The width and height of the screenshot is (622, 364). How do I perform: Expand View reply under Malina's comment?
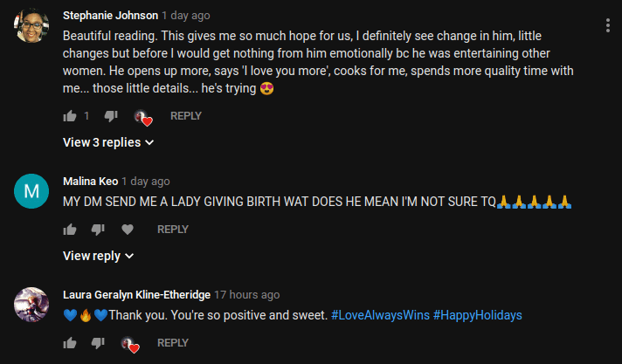click(x=99, y=256)
